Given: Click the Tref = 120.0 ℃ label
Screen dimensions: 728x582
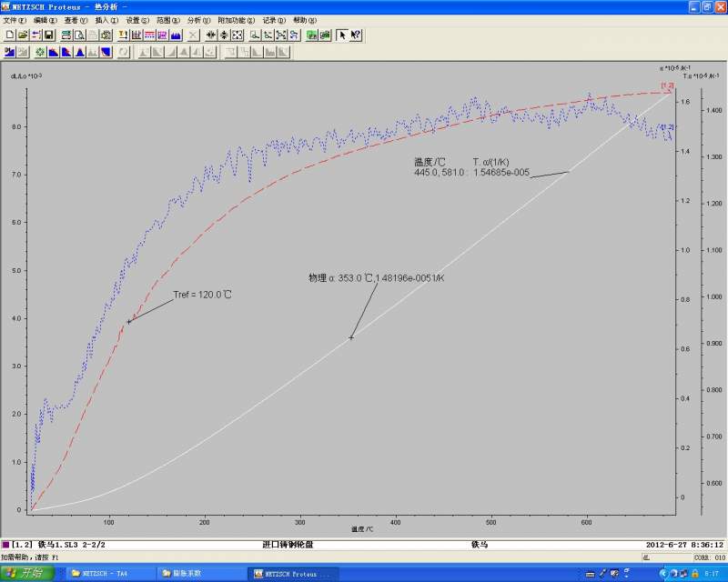Looking at the screenshot, I should (x=202, y=295).
